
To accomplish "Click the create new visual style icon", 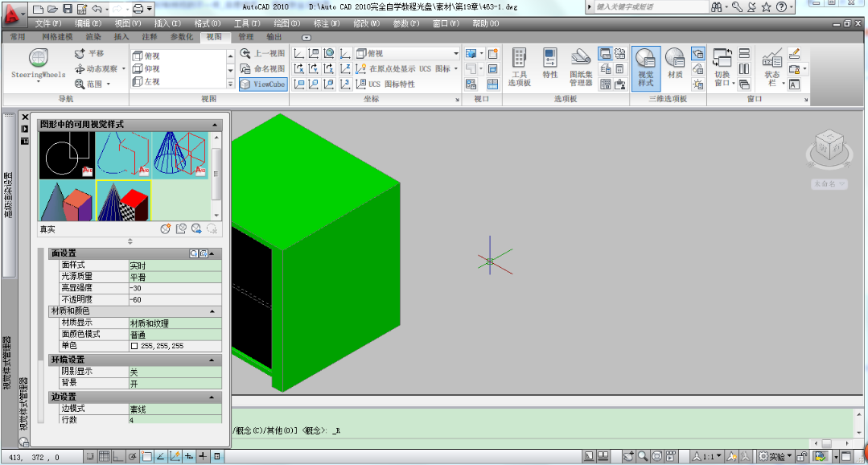I will (x=166, y=228).
